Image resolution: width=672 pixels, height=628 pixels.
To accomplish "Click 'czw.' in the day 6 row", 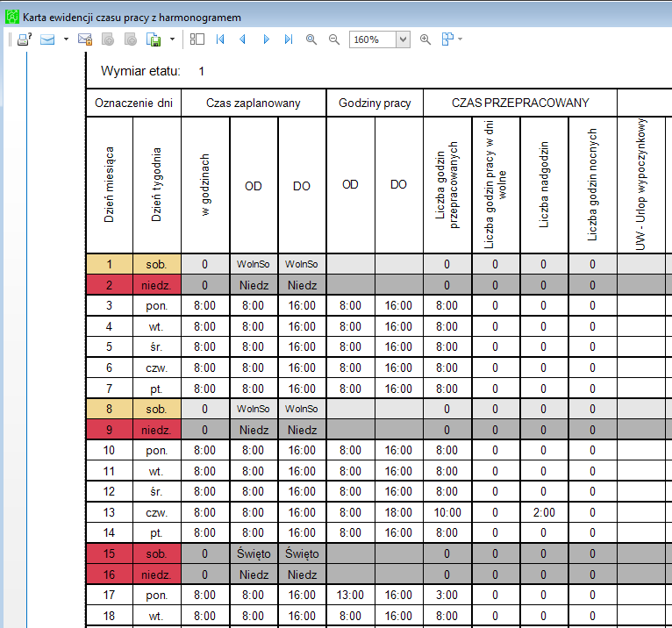I will pos(156,368).
